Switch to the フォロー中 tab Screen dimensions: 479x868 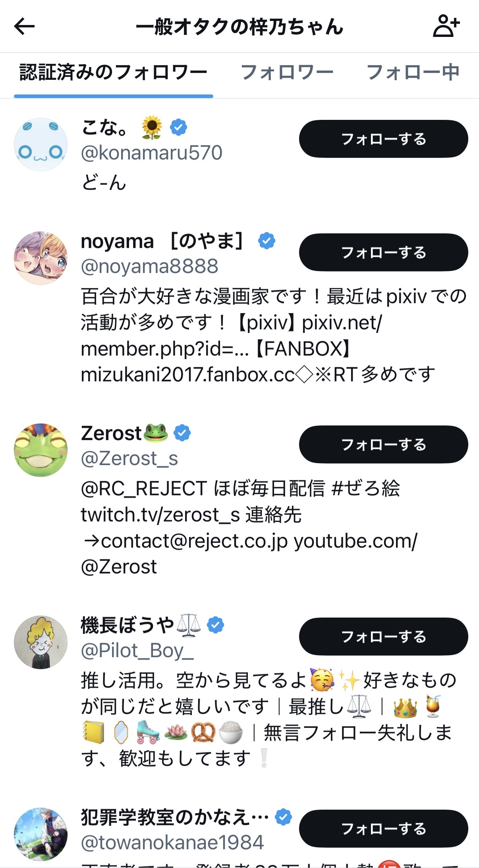pyautogui.click(x=413, y=73)
